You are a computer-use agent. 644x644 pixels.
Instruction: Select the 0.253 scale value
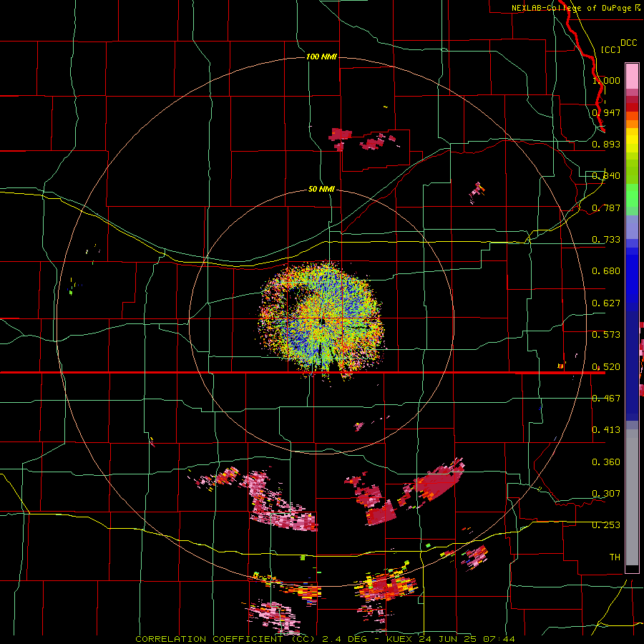tap(606, 525)
